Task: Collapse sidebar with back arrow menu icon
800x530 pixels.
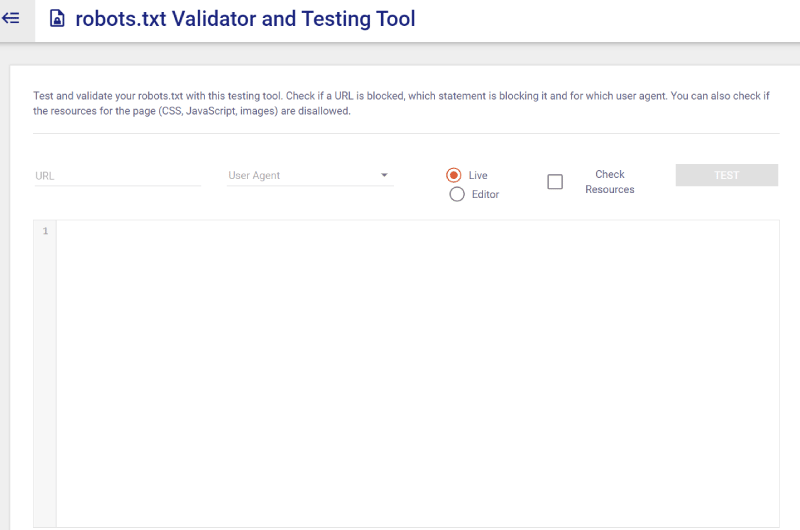Action: pos(11,19)
